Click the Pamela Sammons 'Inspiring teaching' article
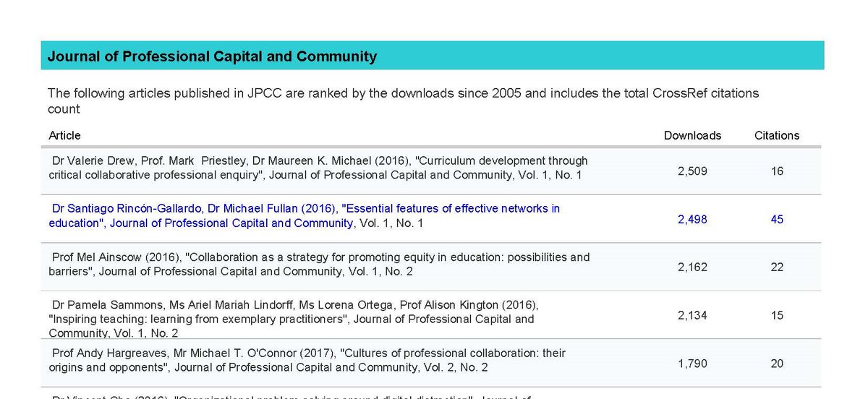This screenshot has width=868, height=399. 294,318
